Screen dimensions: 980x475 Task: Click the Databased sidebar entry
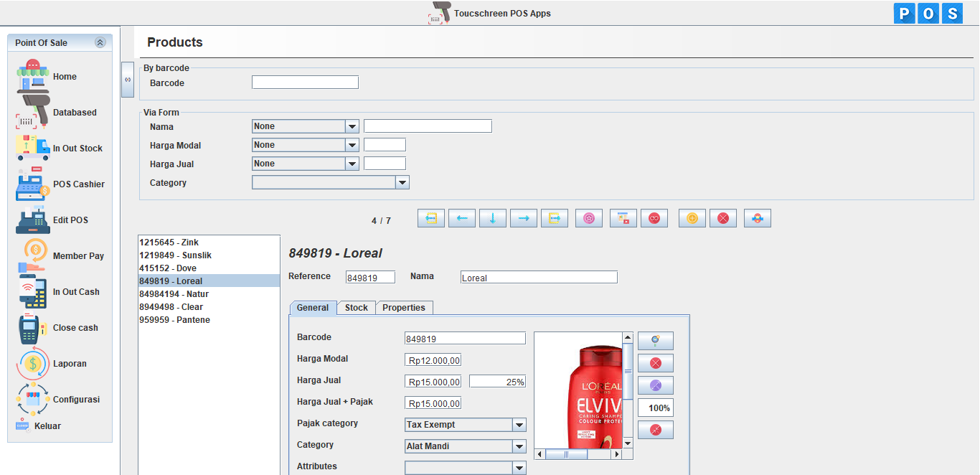tap(32, 112)
